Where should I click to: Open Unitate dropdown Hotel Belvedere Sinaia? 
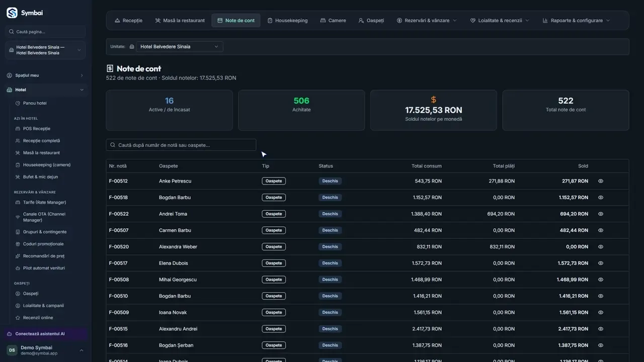[x=180, y=47]
